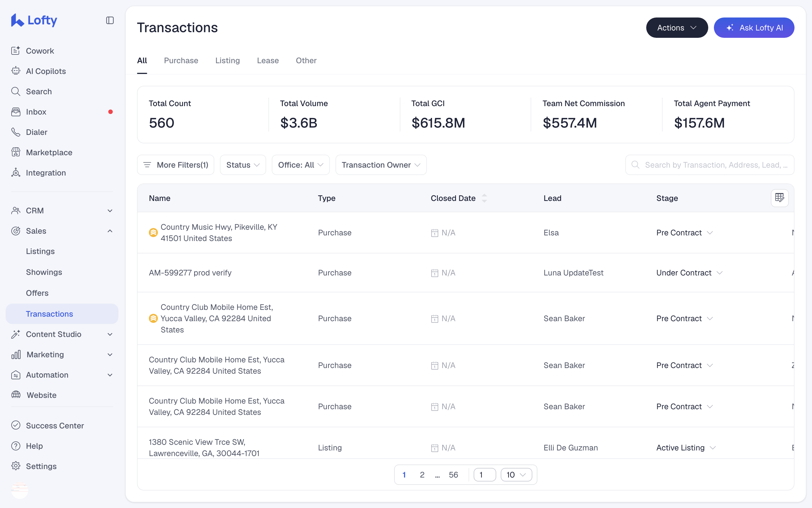Click the CRM people icon

[x=16, y=211]
